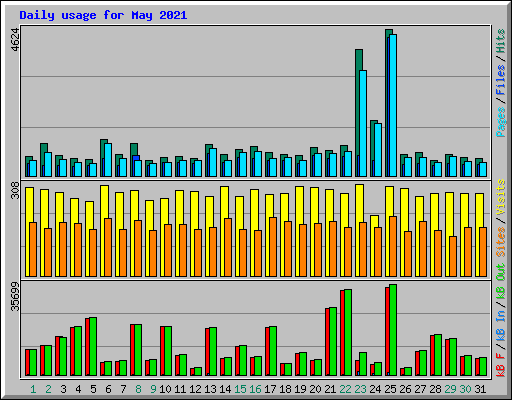Click day 15 on the x-axis
Image resolution: width=512 pixels, height=400 pixels.
point(240,389)
